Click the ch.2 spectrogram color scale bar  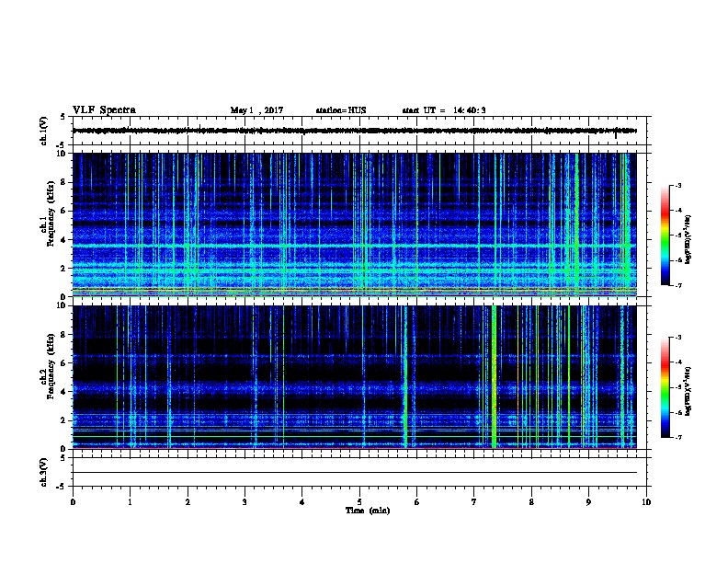(665, 387)
